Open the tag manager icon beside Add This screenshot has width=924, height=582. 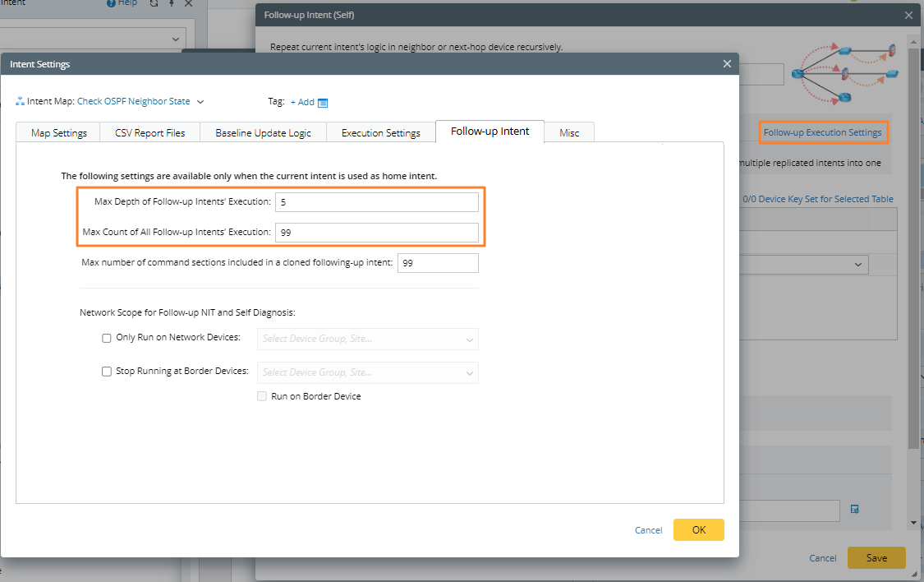tap(323, 103)
